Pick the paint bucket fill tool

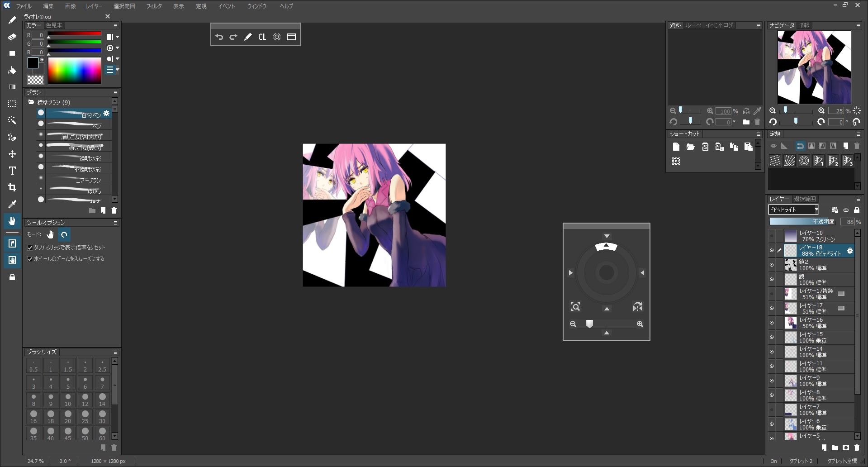click(x=12, y=70)
